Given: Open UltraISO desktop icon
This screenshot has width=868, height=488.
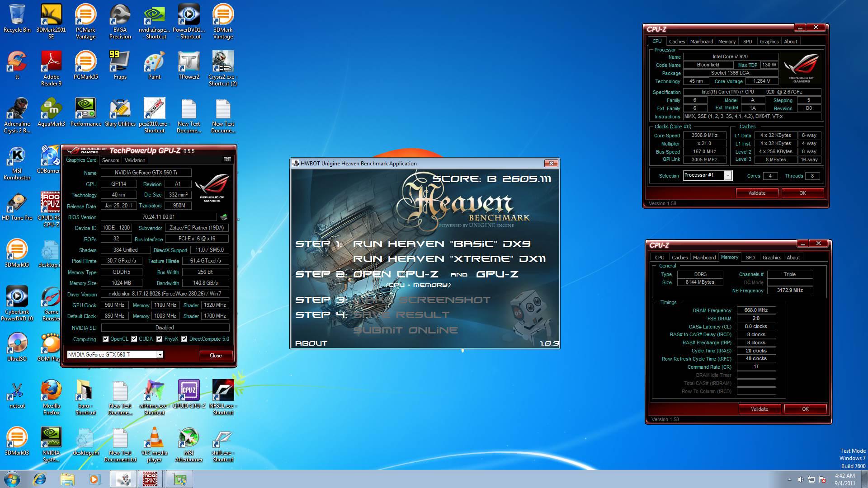Looking at the screenshot, I should (17, 347).
